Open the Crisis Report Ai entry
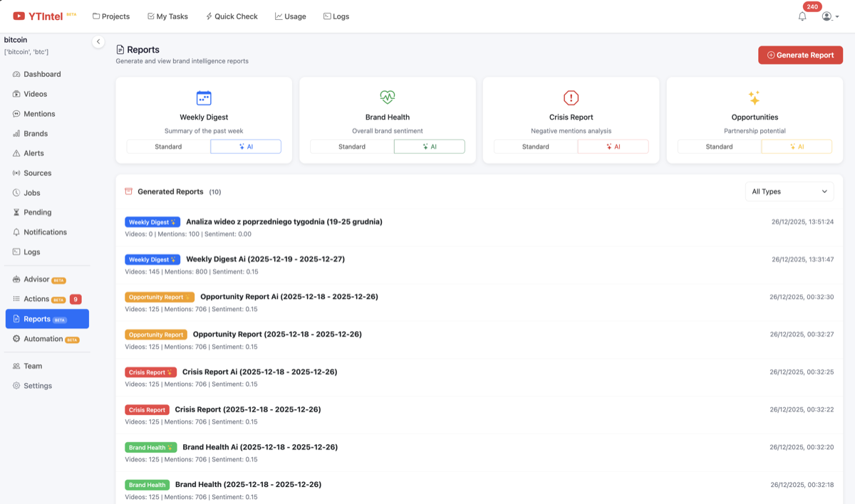Viewport: 855px width, 504px height. click(259, 372)
